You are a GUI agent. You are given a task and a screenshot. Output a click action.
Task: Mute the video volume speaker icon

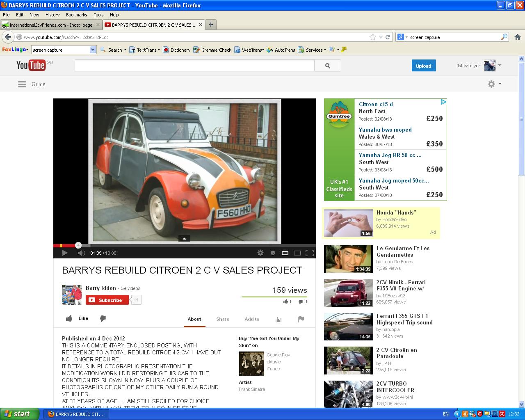tap(81, 253)
